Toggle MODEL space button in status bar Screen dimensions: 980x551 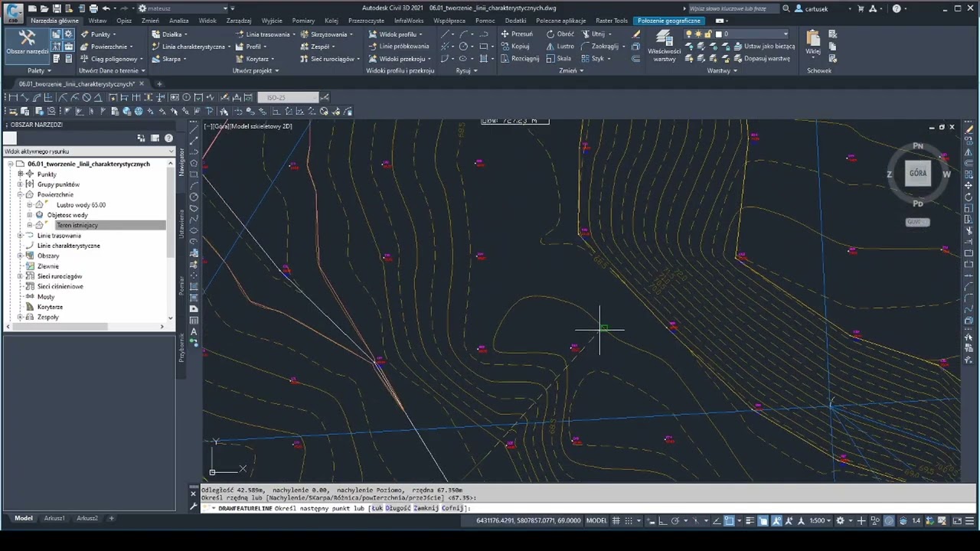click(596, 521)
